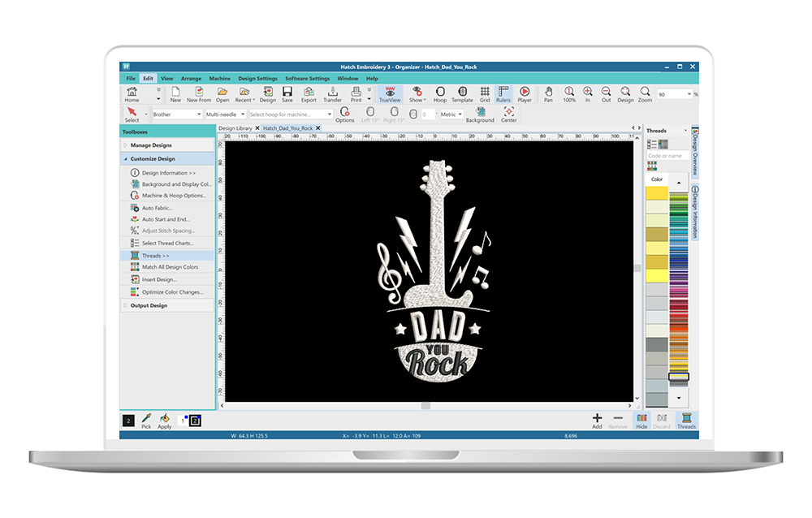This screenshot has height=518, width=812.
Task: Open the Brother machine brand dropdown
Action: (176, 114)
